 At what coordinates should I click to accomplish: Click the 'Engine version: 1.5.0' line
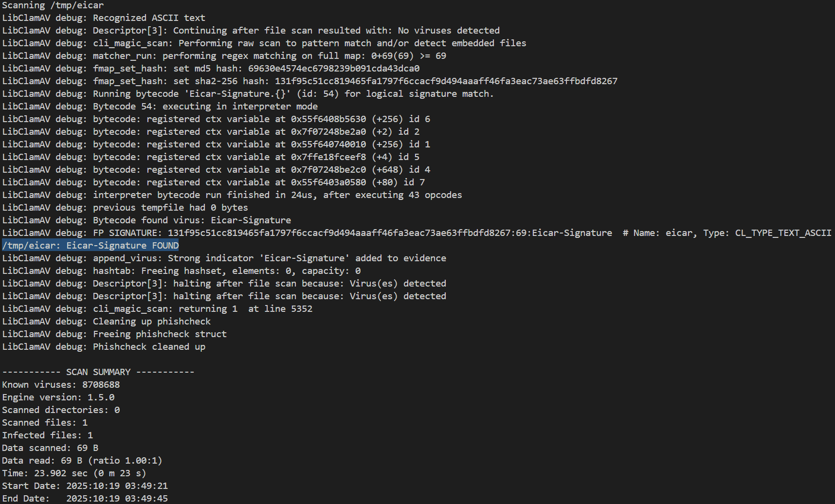pos(58,397)
